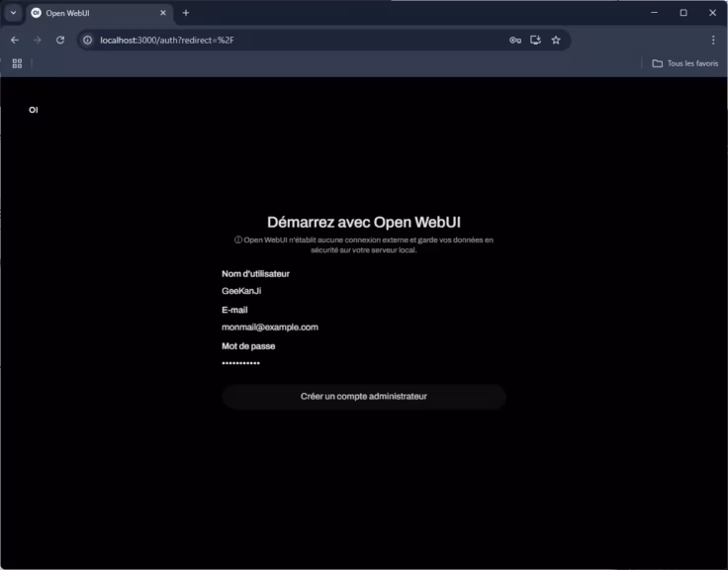Click the Nom d'utilisateur label
This screenshot has height=570, width=728.
click(255, 273)
